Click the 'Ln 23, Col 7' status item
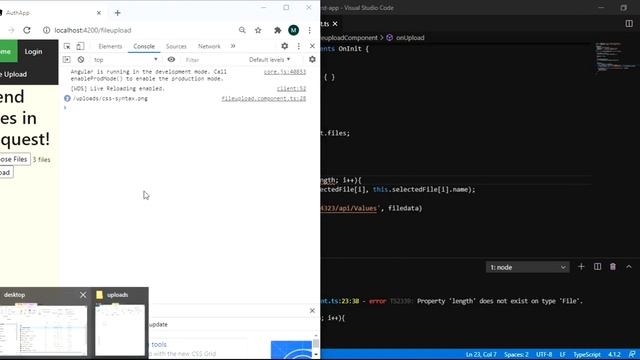 [481, 354]
